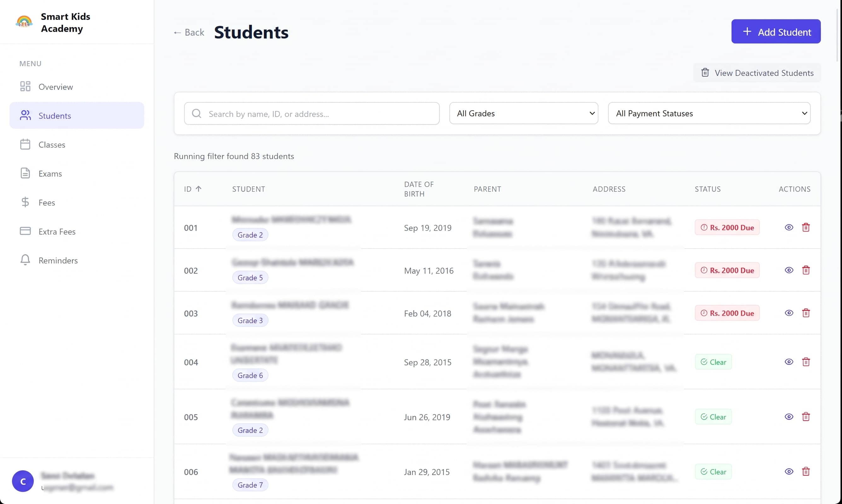Image resolution: width=842 pixels, height=504 pixels.
Task: Click student ID 004 cell
Action: coord(191,362)
